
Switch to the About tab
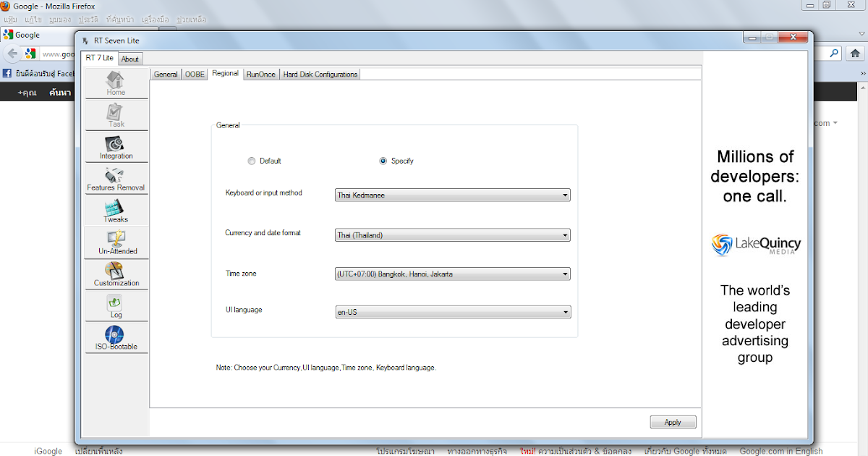[x=130, y=59]
